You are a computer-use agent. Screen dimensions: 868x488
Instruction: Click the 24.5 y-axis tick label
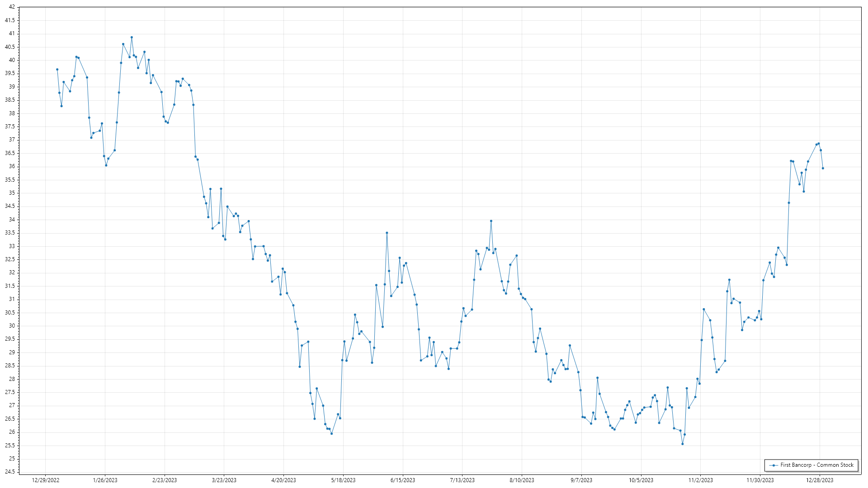pyautogui.click(x=10, y=472)
